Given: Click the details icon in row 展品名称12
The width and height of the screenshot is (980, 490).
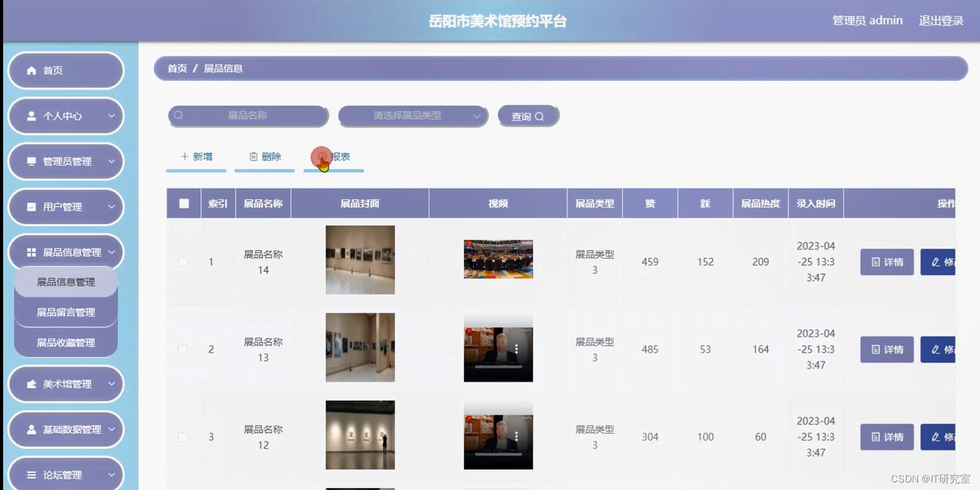Looking at the screenshot, I should tap(876, 437).
